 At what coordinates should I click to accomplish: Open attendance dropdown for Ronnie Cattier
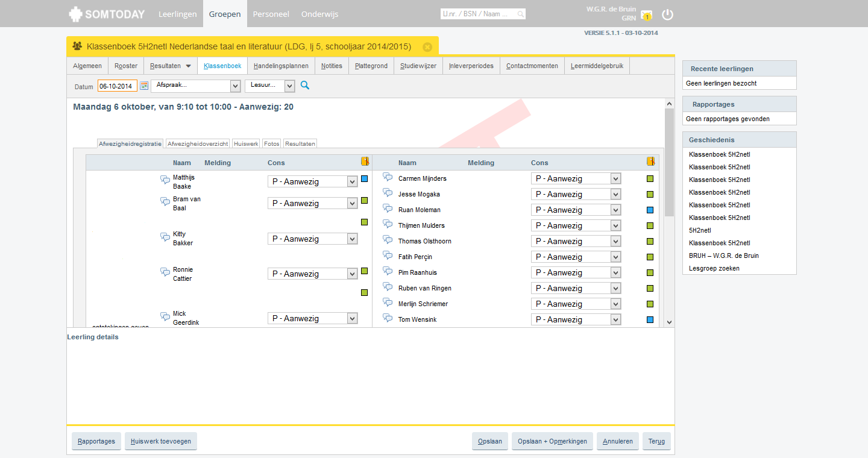pos(313,274)
